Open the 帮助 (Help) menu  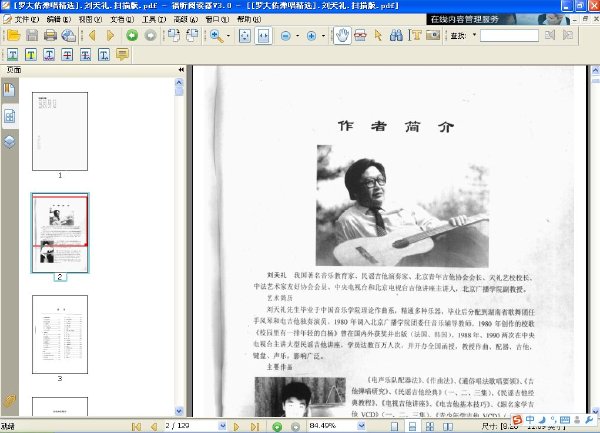249,19
